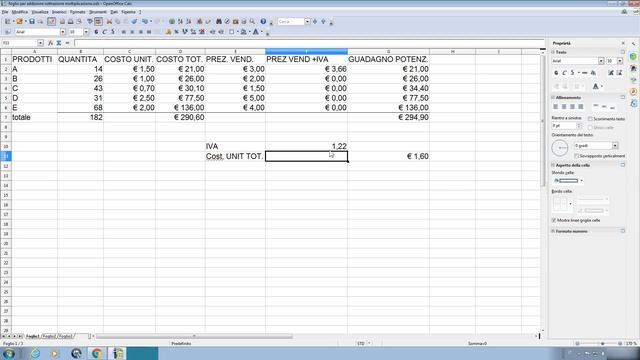The image size is (640, 360).
Task: Click the Print icon in standard toolbar
Action: coord(71,21)
